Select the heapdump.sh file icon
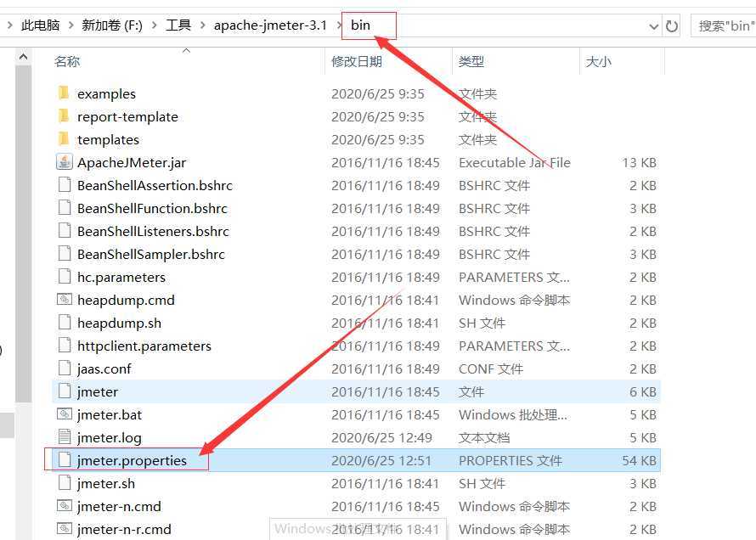This screenshot has width=756, height=540. click(64, 323)
